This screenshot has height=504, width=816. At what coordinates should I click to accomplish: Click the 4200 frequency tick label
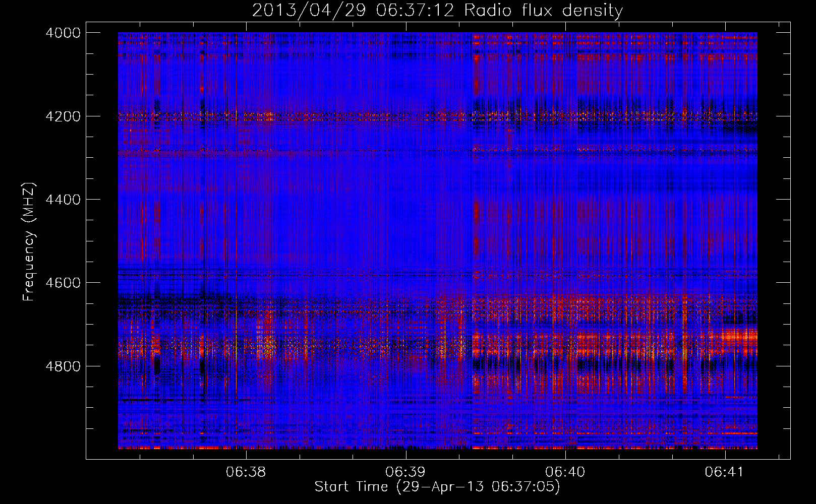tap(63, 116)
